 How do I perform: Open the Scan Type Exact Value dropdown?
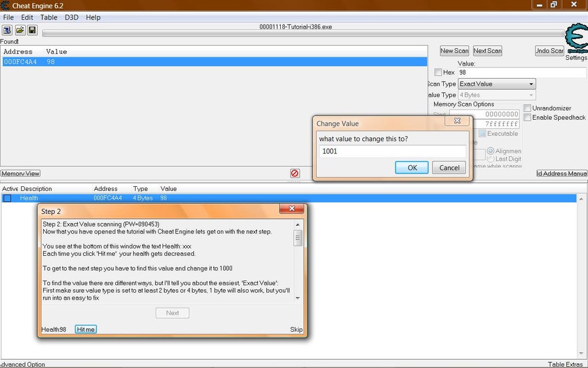coord(497,84)
